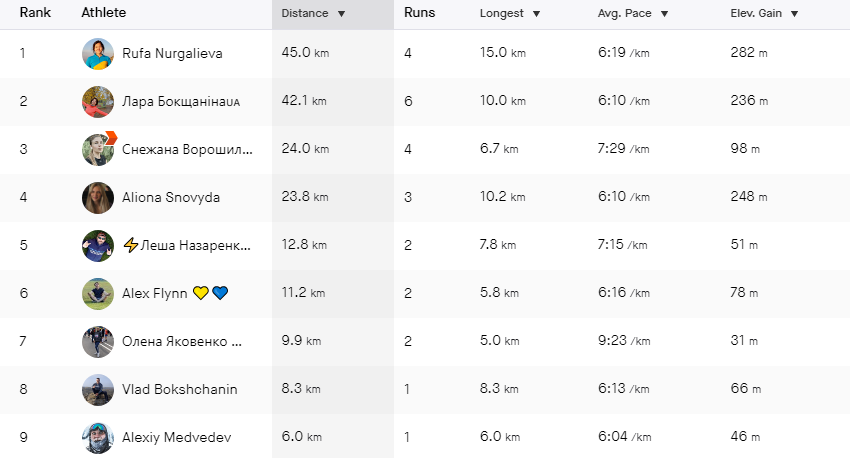This screenshot has width=852, height=458.
Task: Click the lightning bolt icon by Леша Назаренко
Action: [x=130, y=245]
